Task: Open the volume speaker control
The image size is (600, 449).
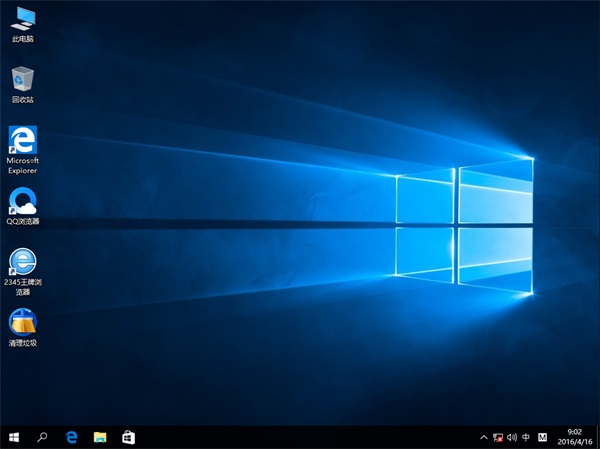Action: (x=511, y=438)
